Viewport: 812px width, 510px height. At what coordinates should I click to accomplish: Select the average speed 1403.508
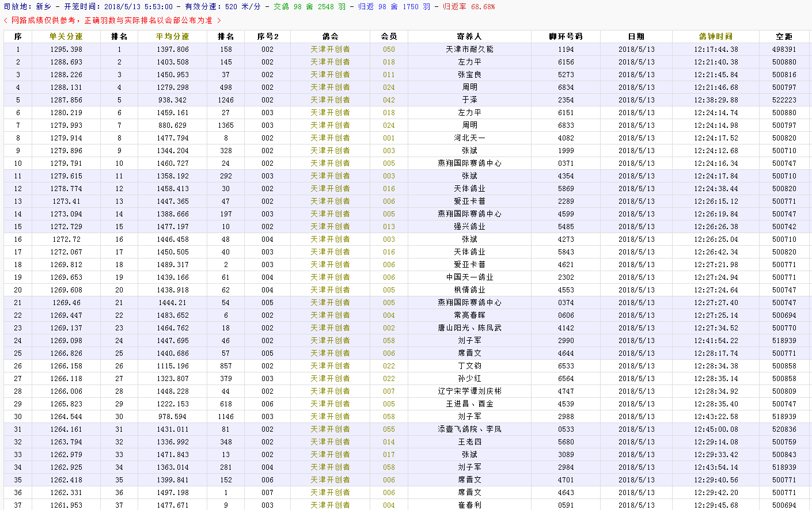coord(173,62)
